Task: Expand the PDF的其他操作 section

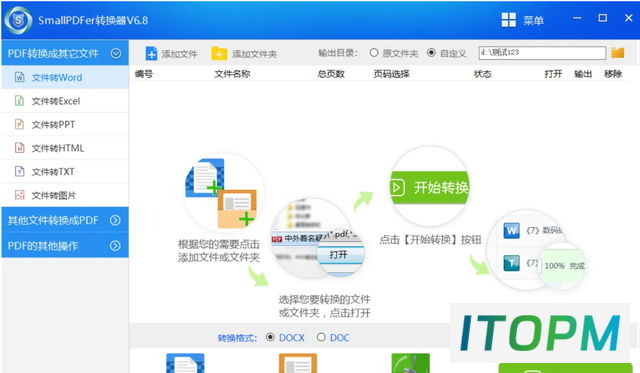Action: (116, 246)
